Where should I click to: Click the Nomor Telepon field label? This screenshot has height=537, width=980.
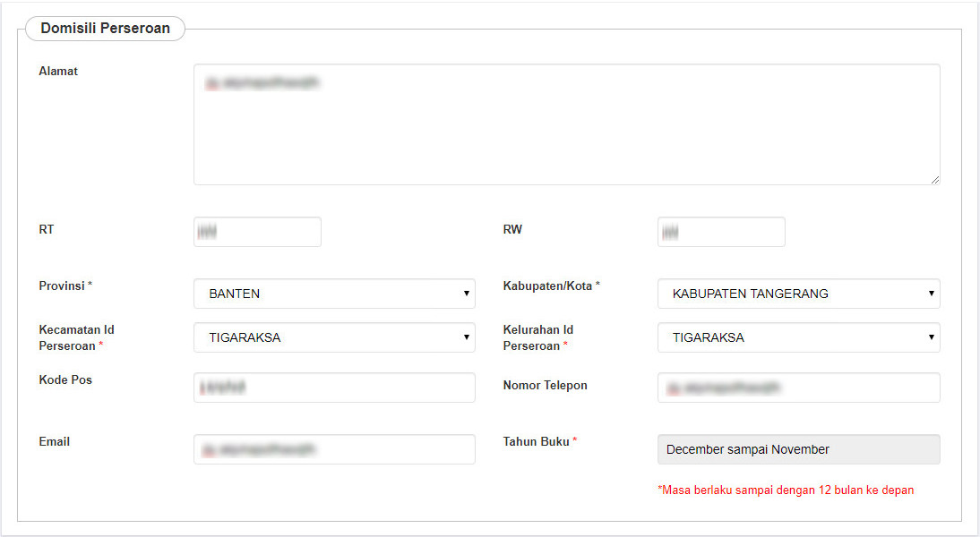pyautogui.click(x=545, y=385)
